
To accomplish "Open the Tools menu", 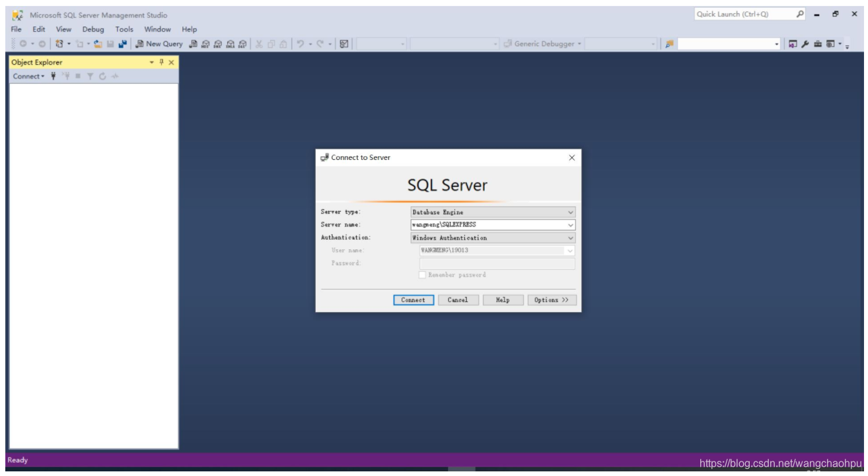I will coord(125,29).
